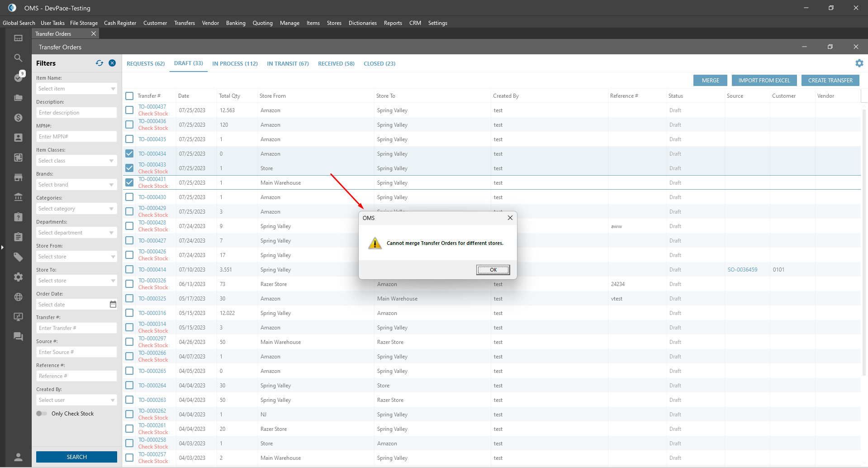Viewport: 868px width, 468px height.
Task: Close the OMS warning dialog
Action: (x=510, y=218)
